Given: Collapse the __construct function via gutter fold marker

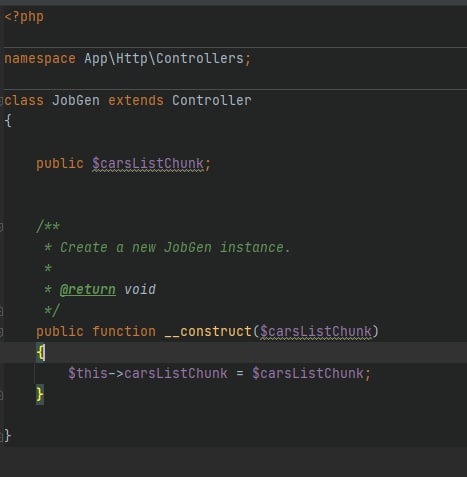Looking at the screenshot, I should [x=1, y=332].
